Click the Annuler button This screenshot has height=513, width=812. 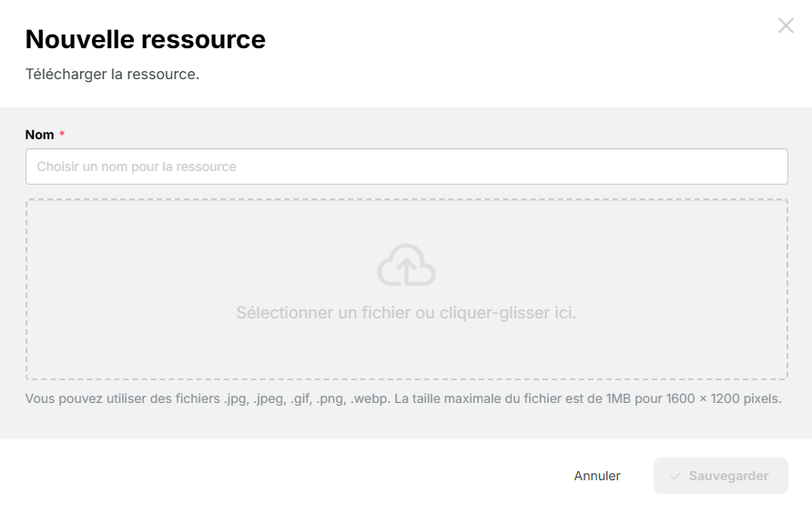coord(596,476)
